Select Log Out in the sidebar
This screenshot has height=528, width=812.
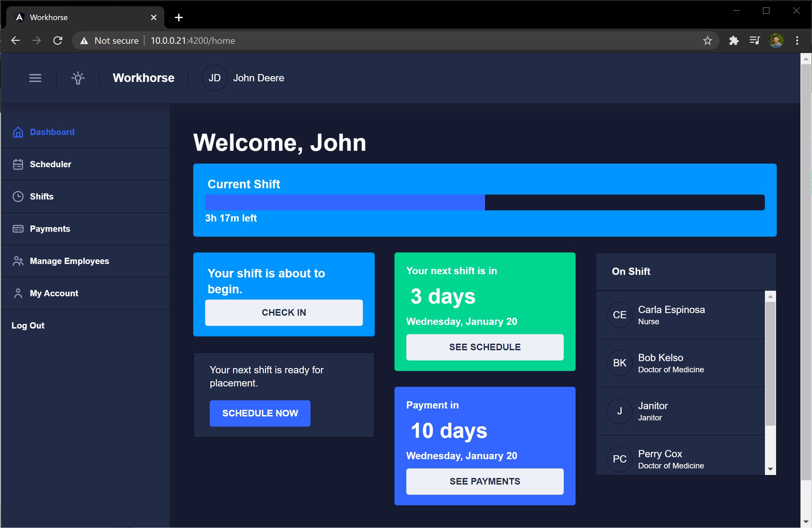(x=28, y=326)
